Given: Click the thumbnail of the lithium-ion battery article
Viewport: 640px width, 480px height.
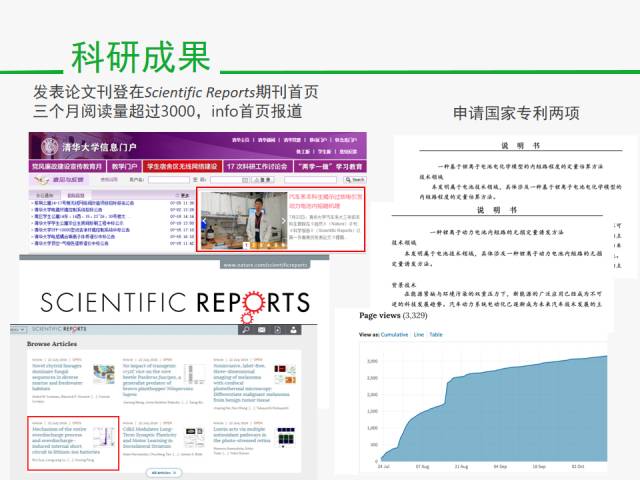Looking at the screenshot, I should pyautogui.click(x=104, y=437).
